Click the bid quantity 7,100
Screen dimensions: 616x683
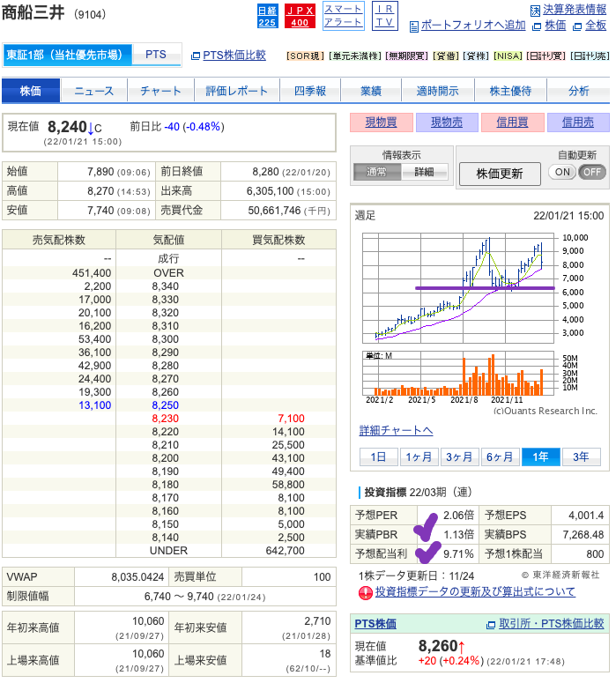tap(292, 419)
